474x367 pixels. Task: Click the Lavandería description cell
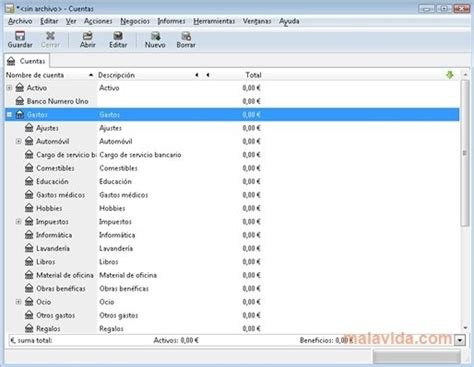coord(116,248)
